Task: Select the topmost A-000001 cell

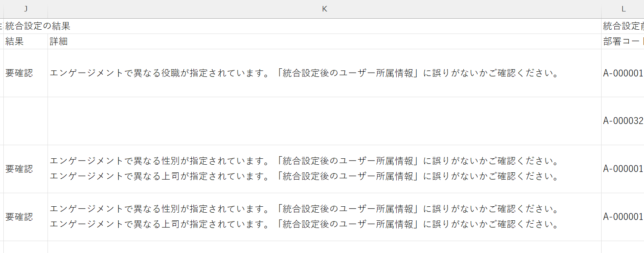Action: coord(623,73)
